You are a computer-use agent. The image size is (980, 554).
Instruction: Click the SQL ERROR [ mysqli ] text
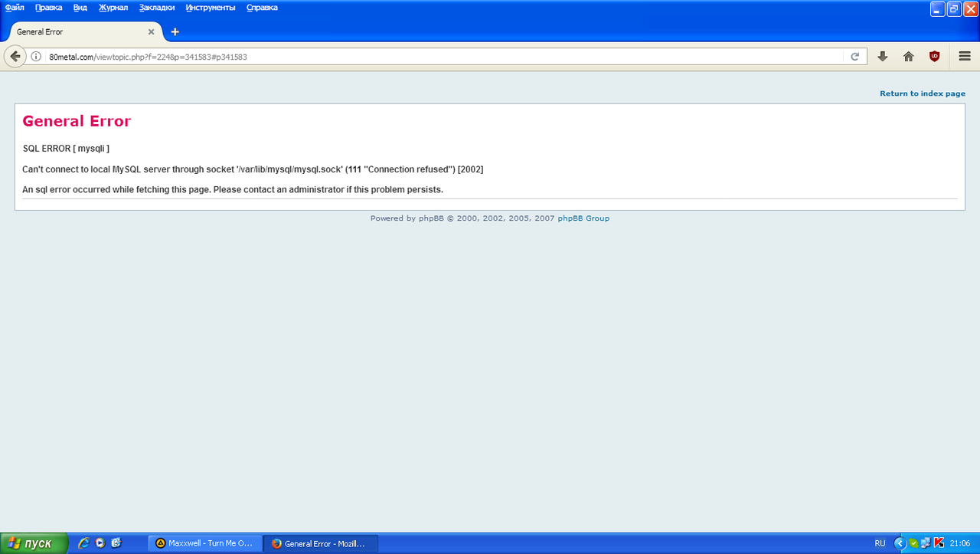coord(67,149)
